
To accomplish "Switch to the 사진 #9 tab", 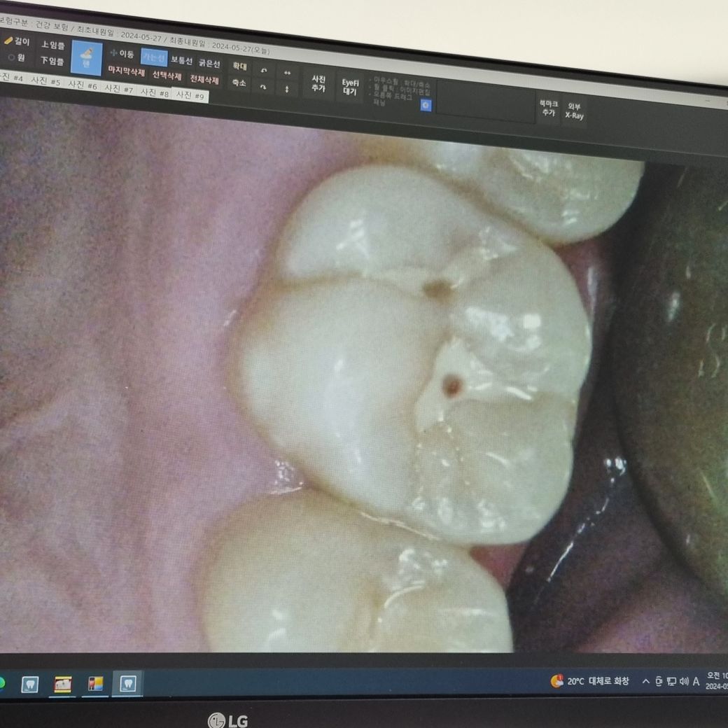I will click(190, 94).
